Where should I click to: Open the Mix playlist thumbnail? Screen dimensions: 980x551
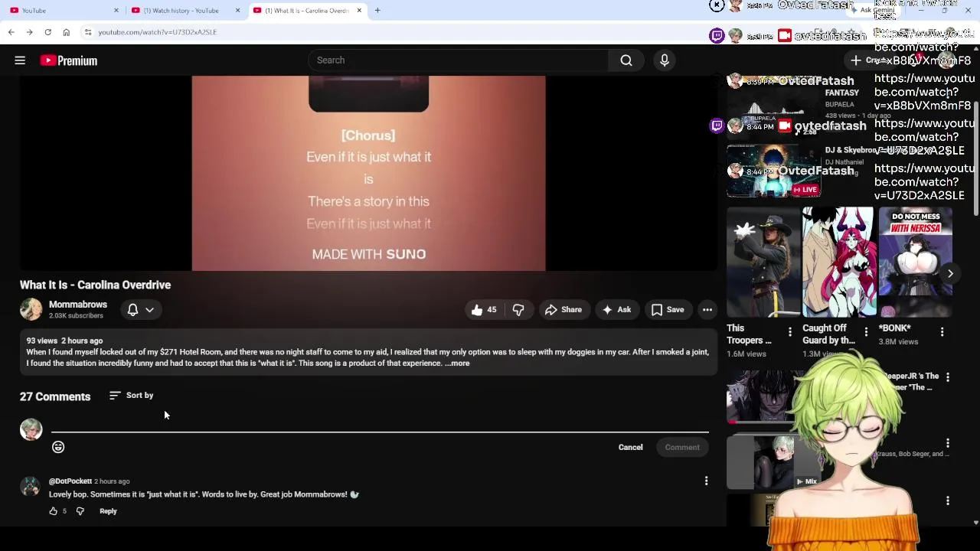coord(773,461)
